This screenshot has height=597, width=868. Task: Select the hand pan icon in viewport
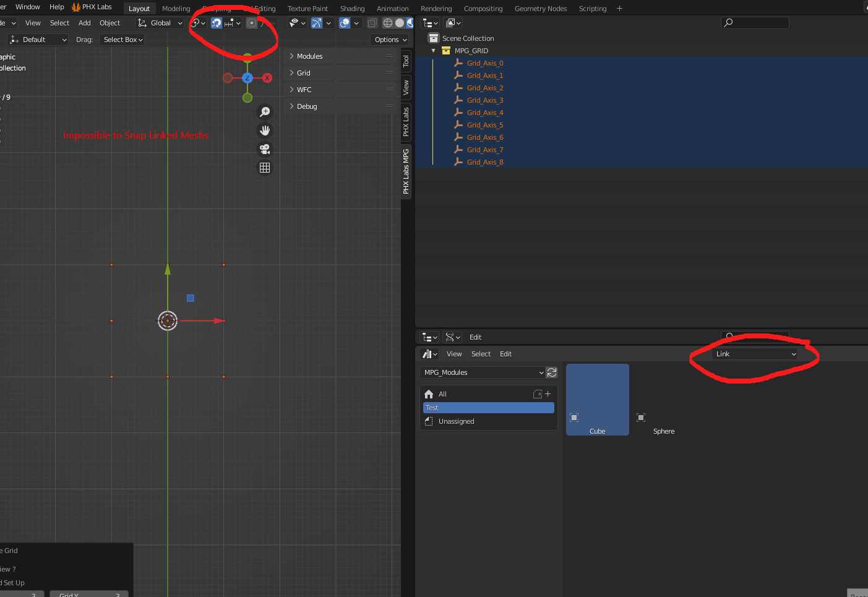point(265,131)
